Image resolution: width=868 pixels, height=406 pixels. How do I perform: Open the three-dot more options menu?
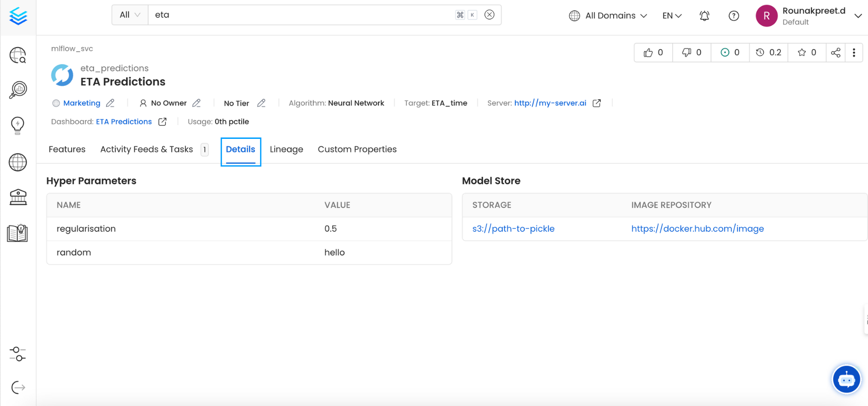[x=854, y=53]
